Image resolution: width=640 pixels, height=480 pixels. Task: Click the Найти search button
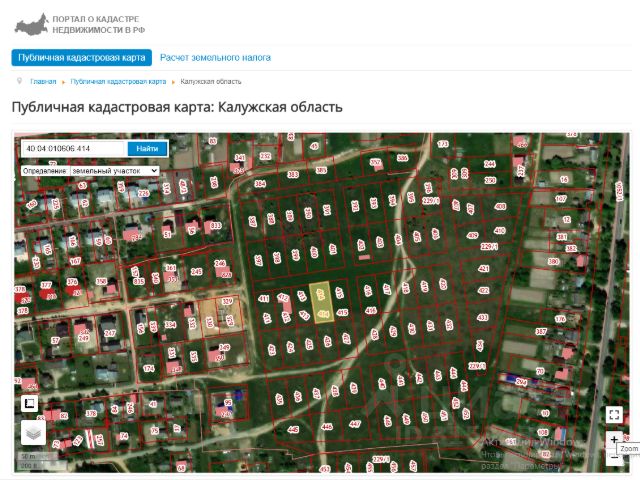tap(147, 149)
